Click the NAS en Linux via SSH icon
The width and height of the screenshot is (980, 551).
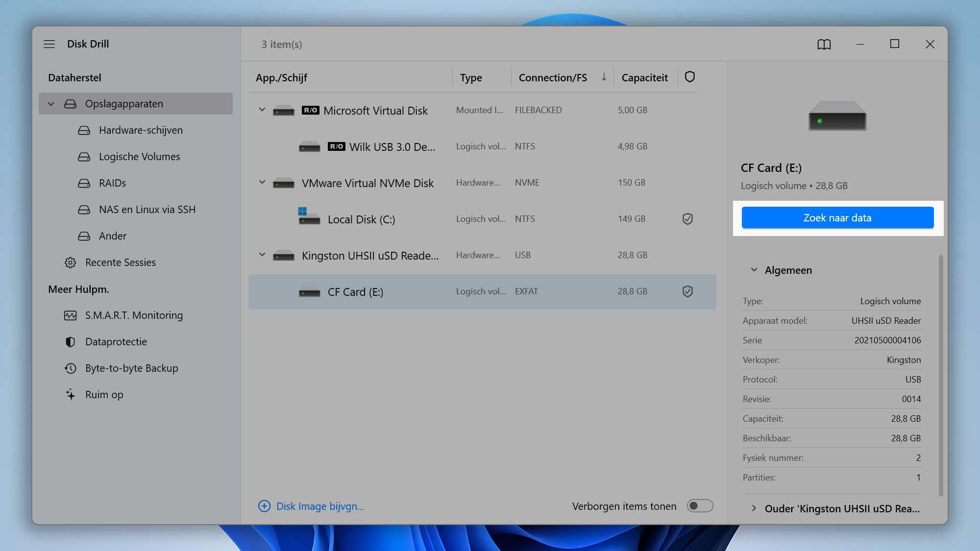coord(84,210)
